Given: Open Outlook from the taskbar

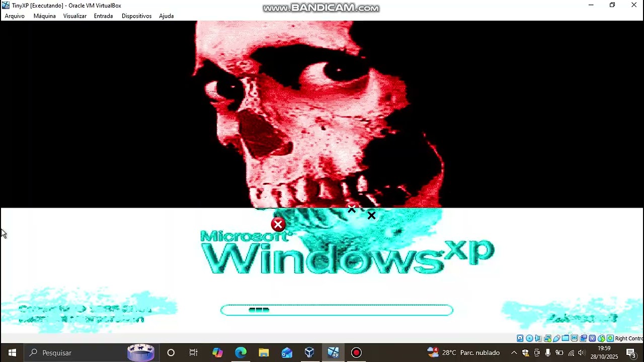Looking at the screenshot, I should click(x=287, y=353).
